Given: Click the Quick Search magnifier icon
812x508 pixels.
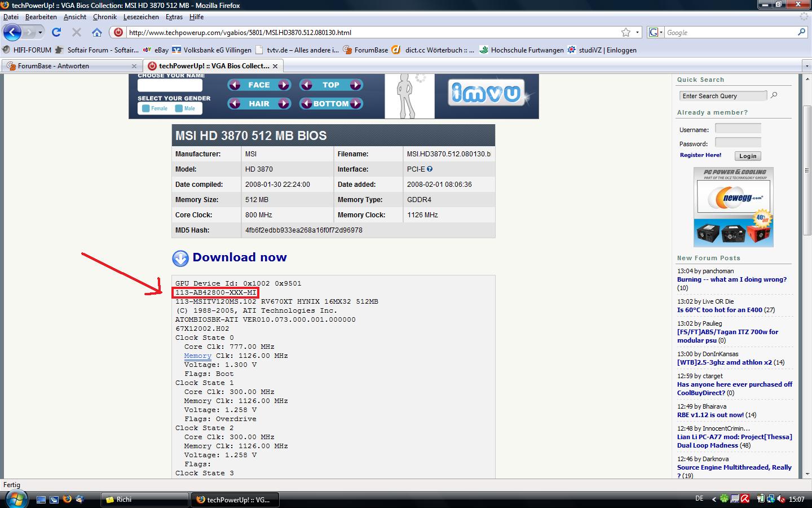Looking at the screenshot, I should [774, 95].
